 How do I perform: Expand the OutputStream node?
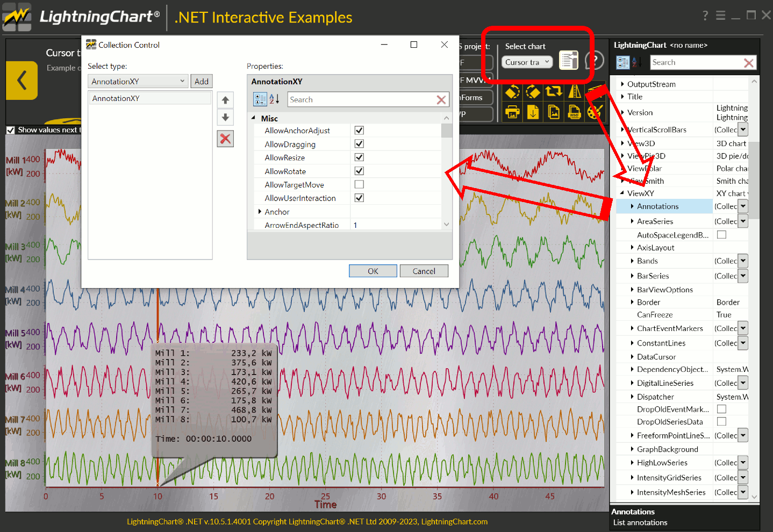coord(622,84)
